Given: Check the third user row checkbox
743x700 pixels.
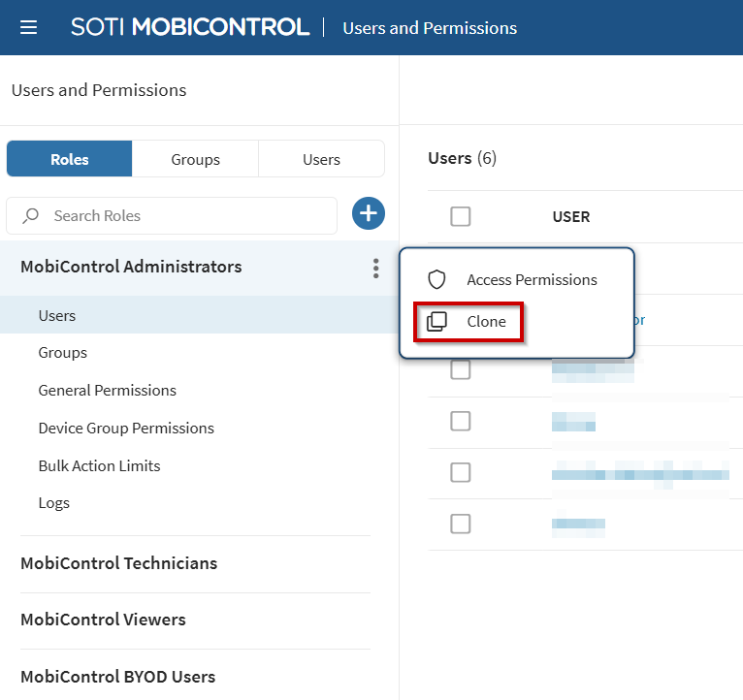Looking at the screenshot, I should [x=461, y=370].
